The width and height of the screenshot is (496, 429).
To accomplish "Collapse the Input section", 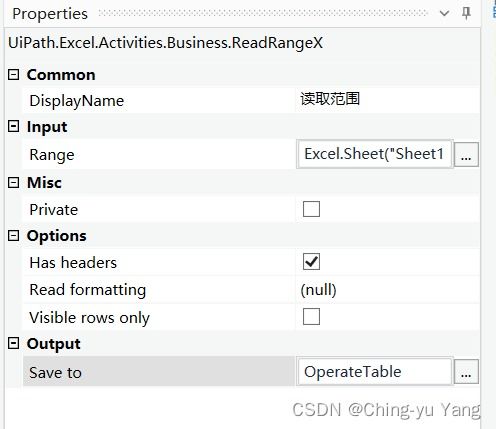I will [x=13, y=126].
